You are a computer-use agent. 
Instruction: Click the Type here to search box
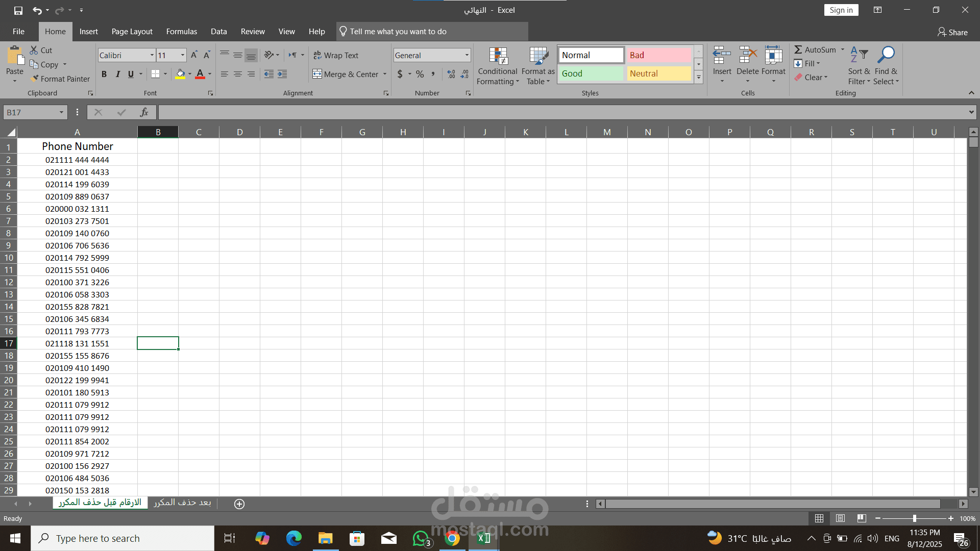[122, 538]
